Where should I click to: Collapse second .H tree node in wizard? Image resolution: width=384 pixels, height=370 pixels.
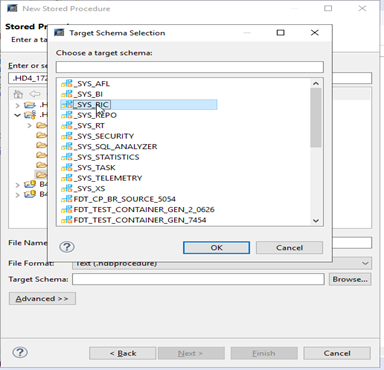click(18, 115)
